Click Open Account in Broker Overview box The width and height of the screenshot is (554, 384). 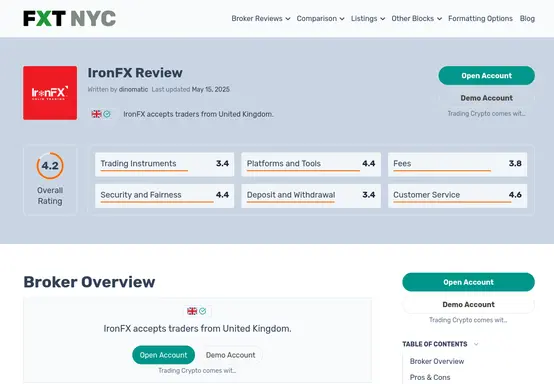pos(163,355)
